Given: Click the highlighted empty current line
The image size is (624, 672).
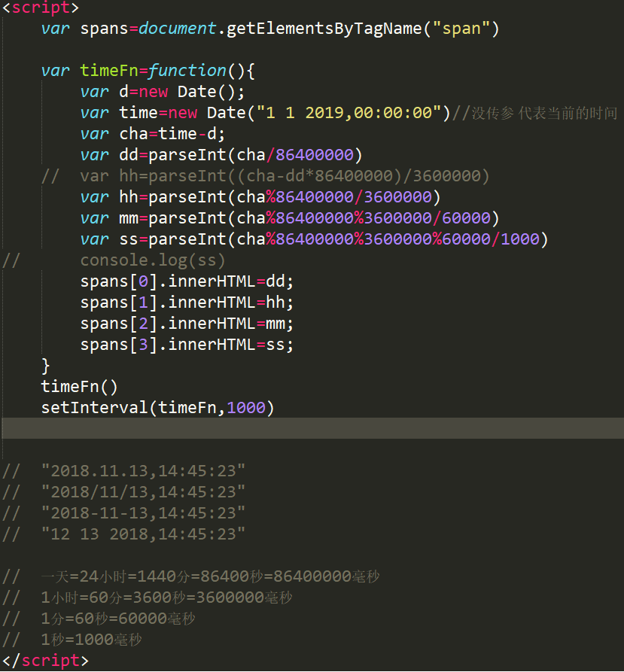Looking at the screenshot, I should click(x=313, y=428).
